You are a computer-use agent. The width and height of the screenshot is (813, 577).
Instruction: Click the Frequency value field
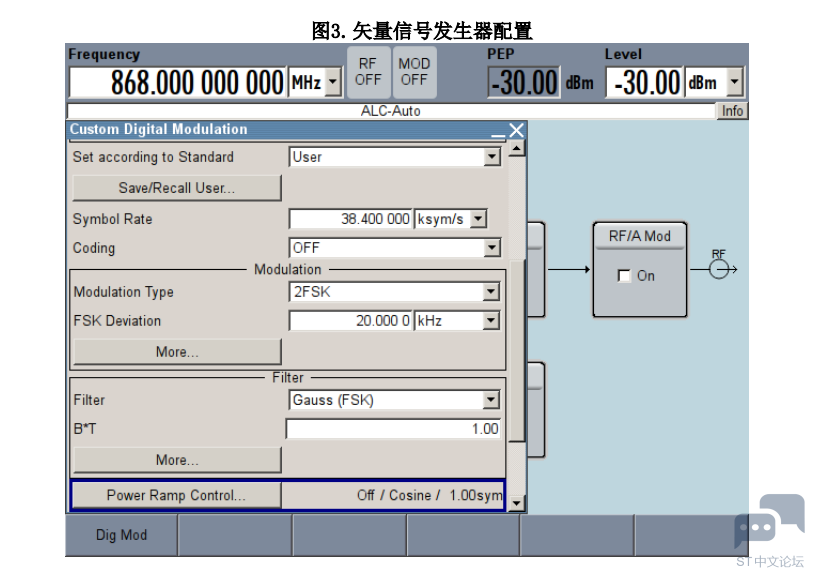(177, 82)
